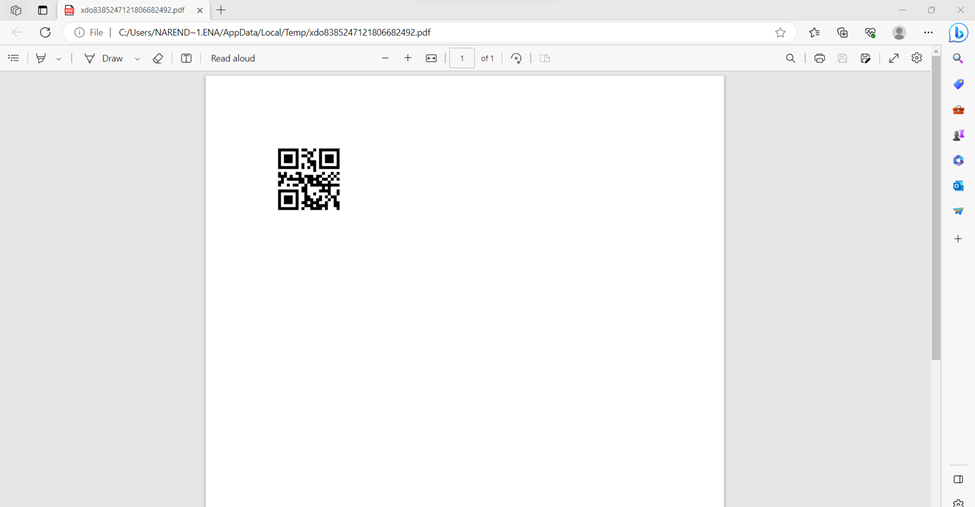Open the sidebar Shopping tag icon
975x507 pixels.
pyautogui.click(x=958, y=84)
